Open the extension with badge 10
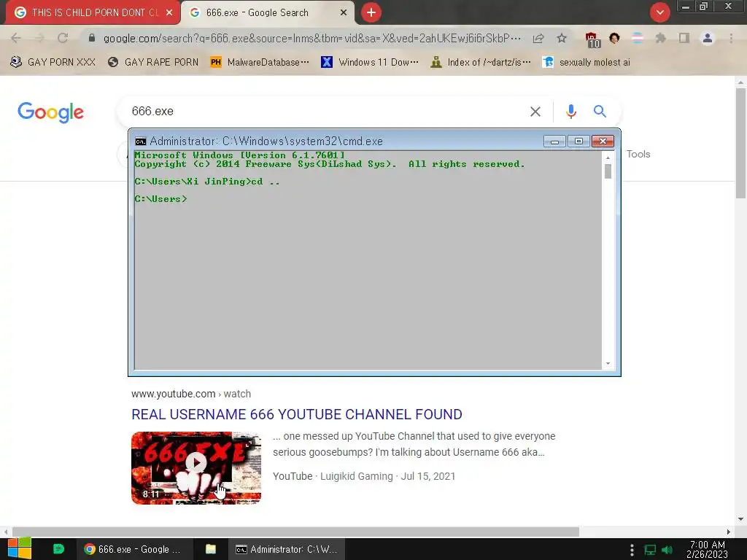The width and height of the screenshot is (747, 560). point(592,39)
